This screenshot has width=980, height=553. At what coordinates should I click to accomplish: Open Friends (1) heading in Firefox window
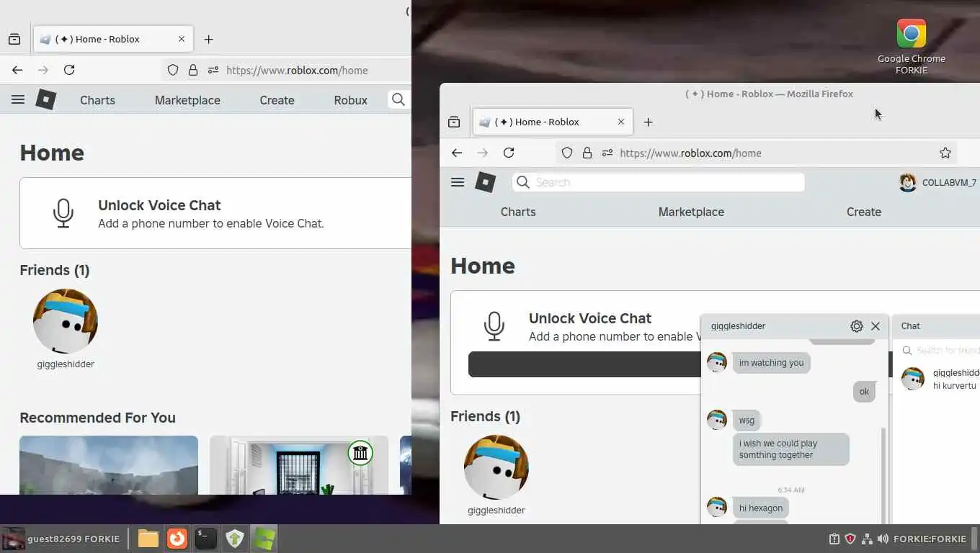coord(486,416)
